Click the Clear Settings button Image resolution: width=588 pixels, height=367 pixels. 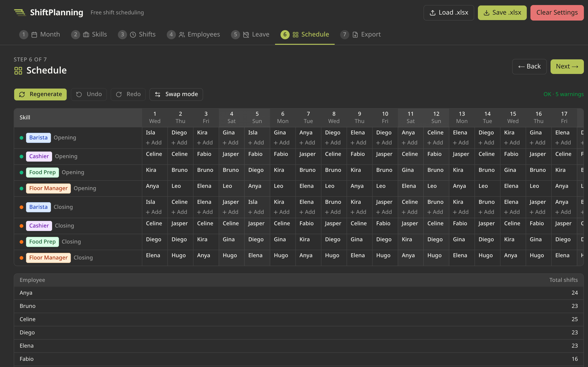(x=557, y=12)
